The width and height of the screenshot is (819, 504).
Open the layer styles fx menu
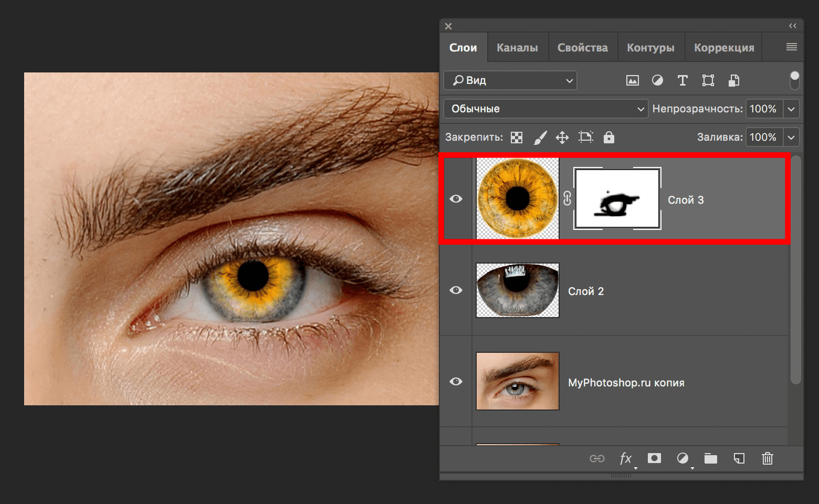[625, 458]
